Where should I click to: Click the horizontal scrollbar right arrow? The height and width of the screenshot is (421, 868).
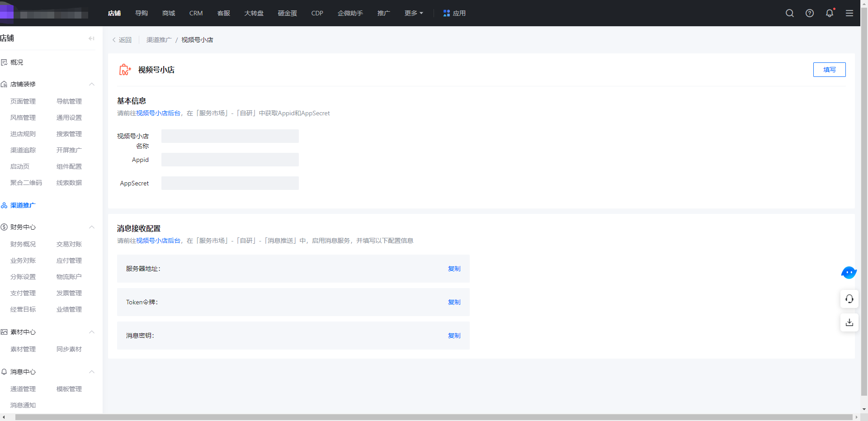856,417
